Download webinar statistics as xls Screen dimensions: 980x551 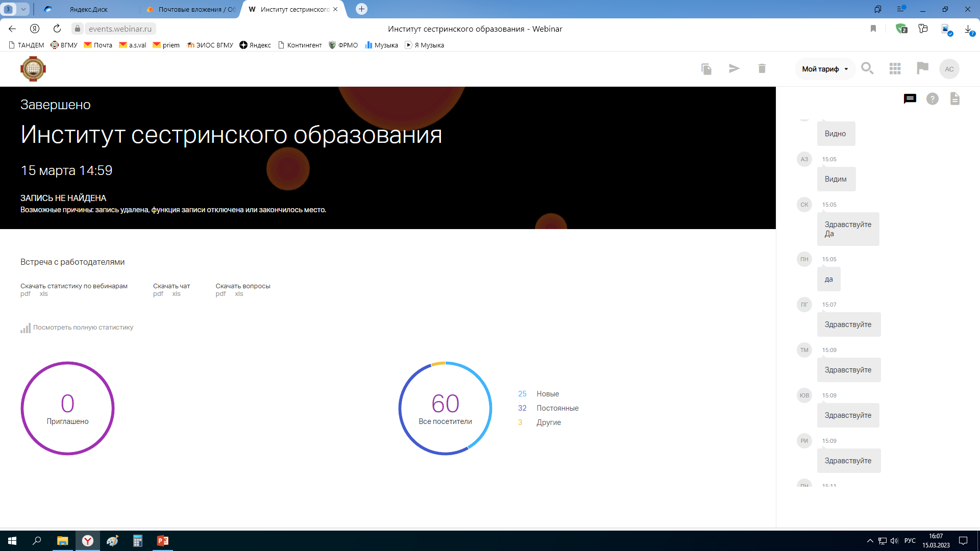44,294
